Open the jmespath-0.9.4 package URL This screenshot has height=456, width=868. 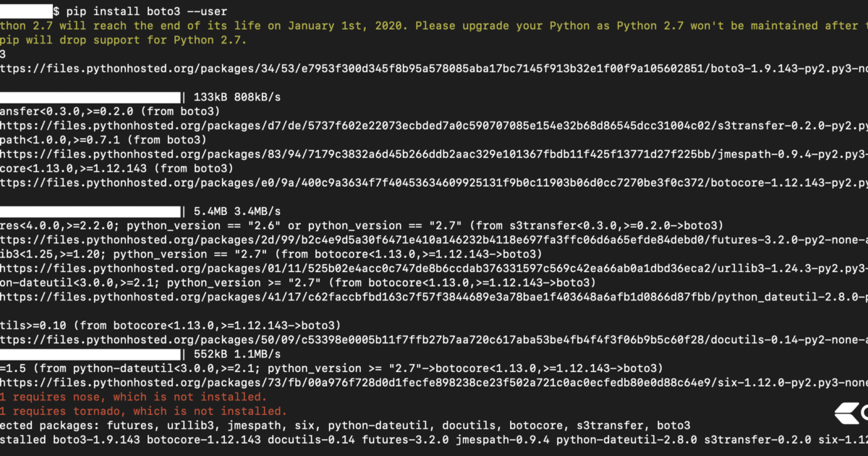click(x=434, y=154)
